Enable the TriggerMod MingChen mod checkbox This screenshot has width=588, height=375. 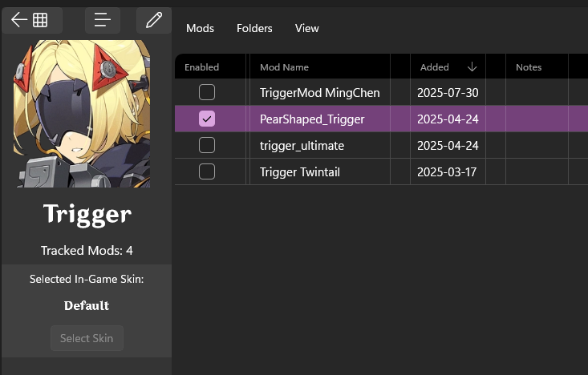pos(207,92)
